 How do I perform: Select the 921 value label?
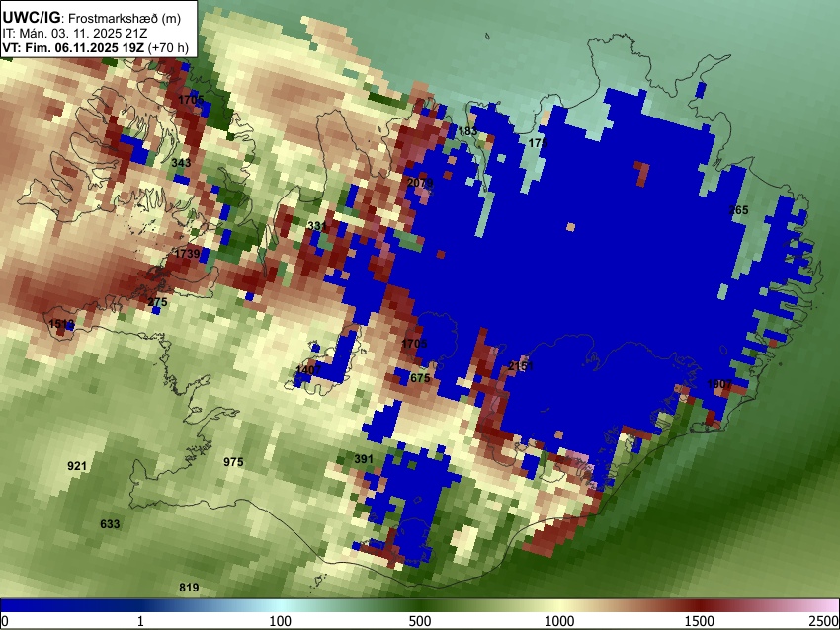point(77,466)
